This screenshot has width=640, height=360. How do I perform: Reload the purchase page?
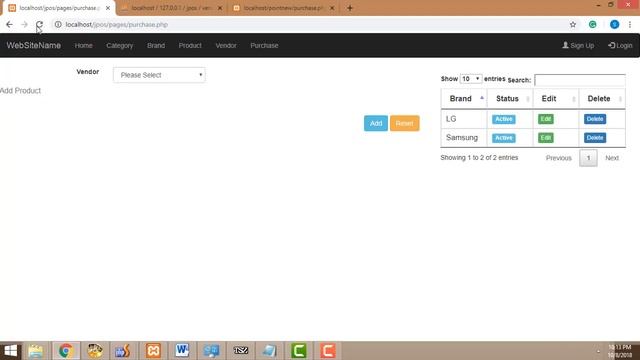39,24
